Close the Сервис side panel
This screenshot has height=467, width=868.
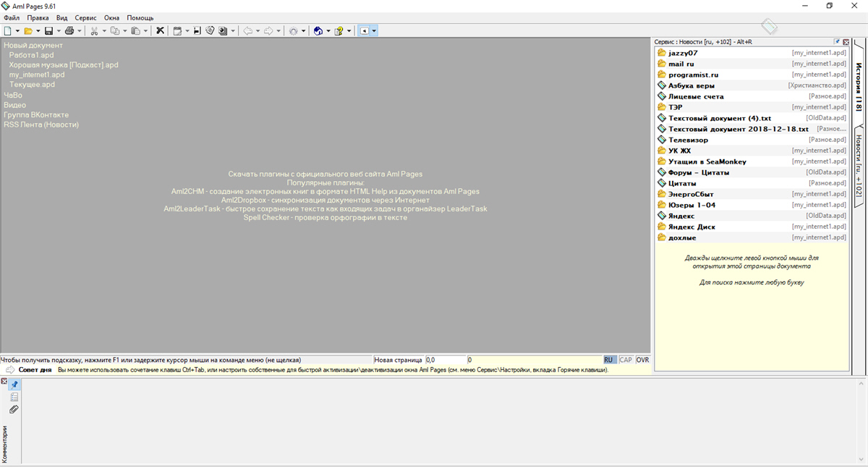[x=846, y=42]
